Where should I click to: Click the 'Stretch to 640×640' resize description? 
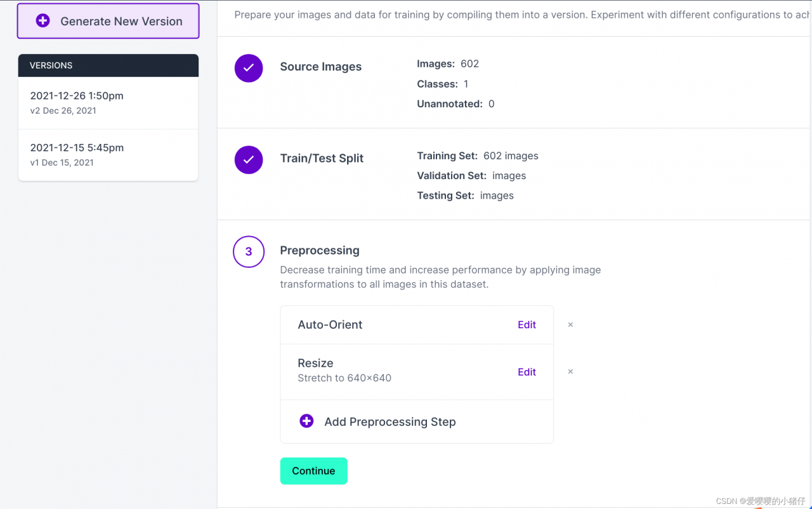pyautogui.click(x=344, y=378)
